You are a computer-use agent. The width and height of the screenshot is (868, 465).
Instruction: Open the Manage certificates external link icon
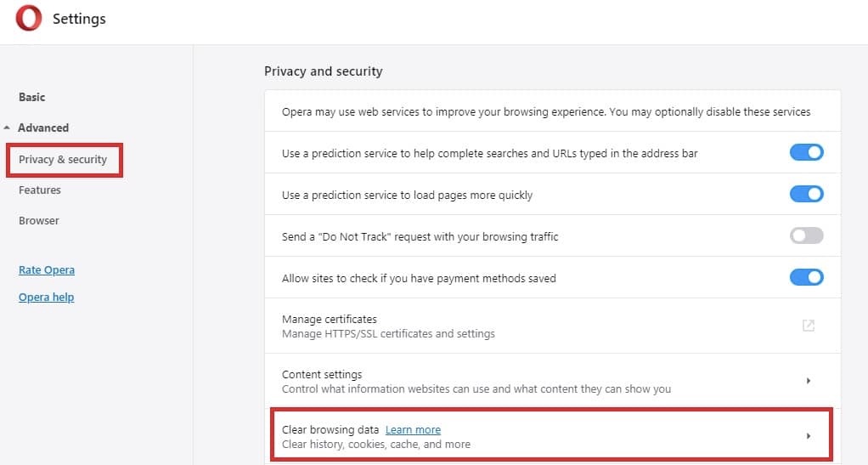coord(808,326)
